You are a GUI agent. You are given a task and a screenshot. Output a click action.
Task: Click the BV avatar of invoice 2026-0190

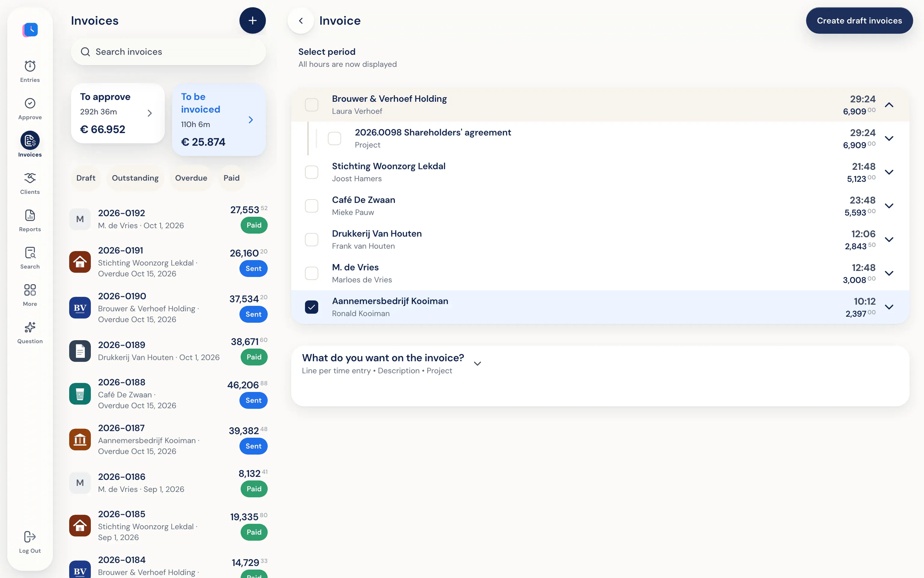pos(80,308)
